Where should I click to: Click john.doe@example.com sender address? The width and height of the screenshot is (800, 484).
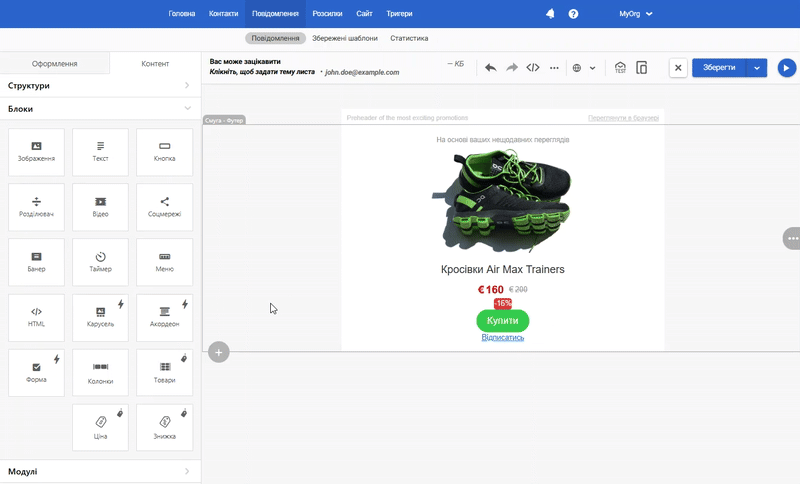tap(362, 72)
